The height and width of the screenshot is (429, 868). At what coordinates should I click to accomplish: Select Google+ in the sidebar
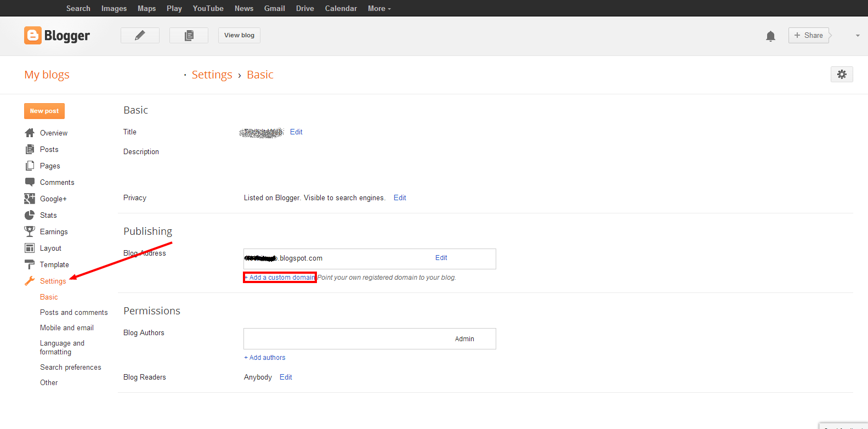click(x=53, y=199)
